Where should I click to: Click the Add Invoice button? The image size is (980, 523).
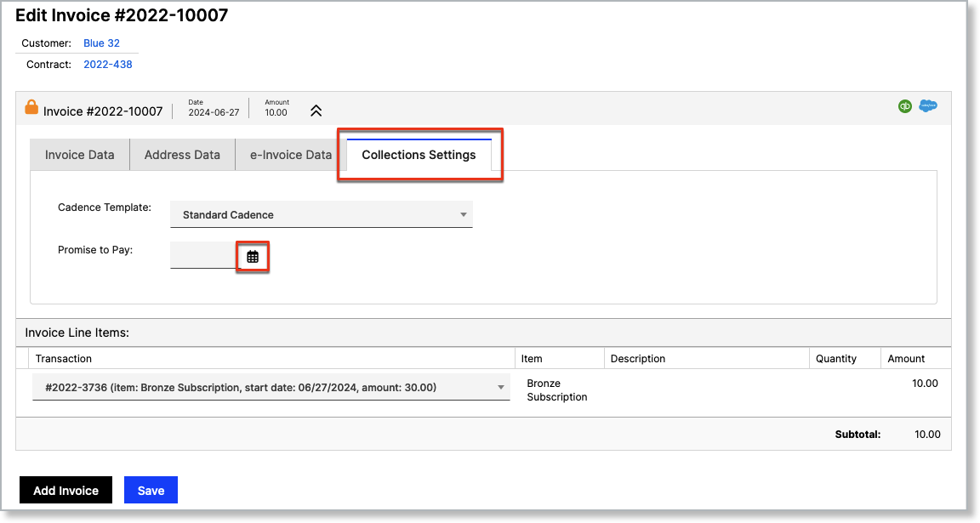pos(66,491)
